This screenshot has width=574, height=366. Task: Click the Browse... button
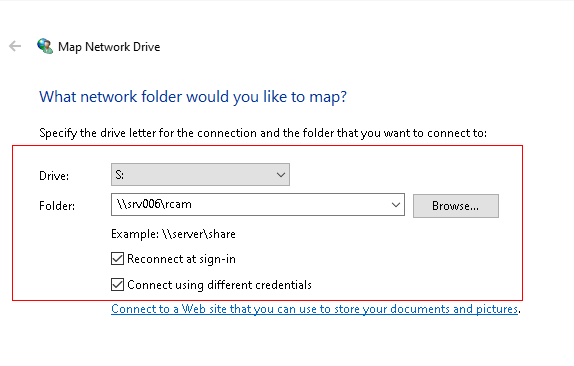pyautogui.click(x=456, y=206)
